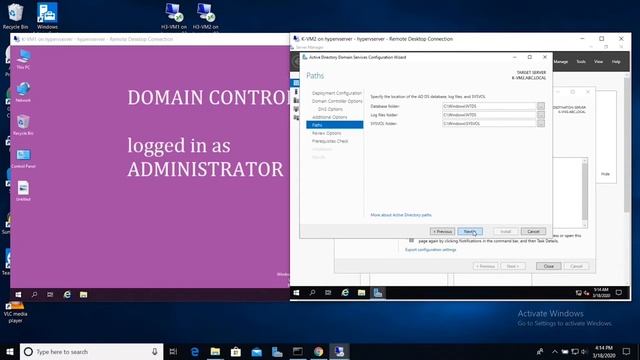Click Next in AD DS wizard
640x360 pixels.
470,231
